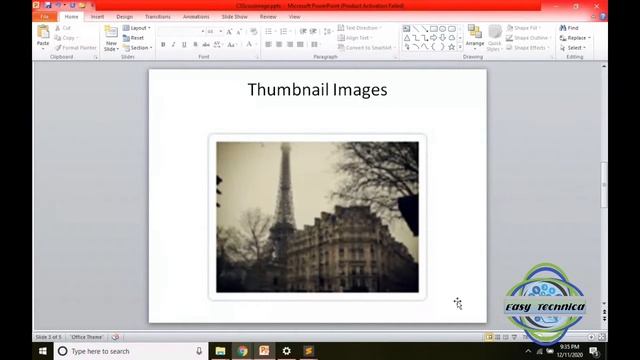640x360 pixels.
Task: Open the font name combo box
Action: tap(181, 31)
